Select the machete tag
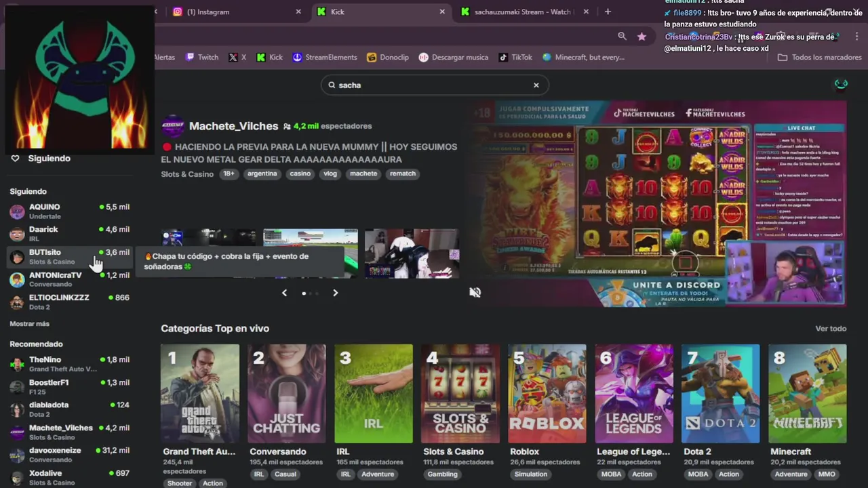This screenshot has height=488, width=868. pos(363,174)
